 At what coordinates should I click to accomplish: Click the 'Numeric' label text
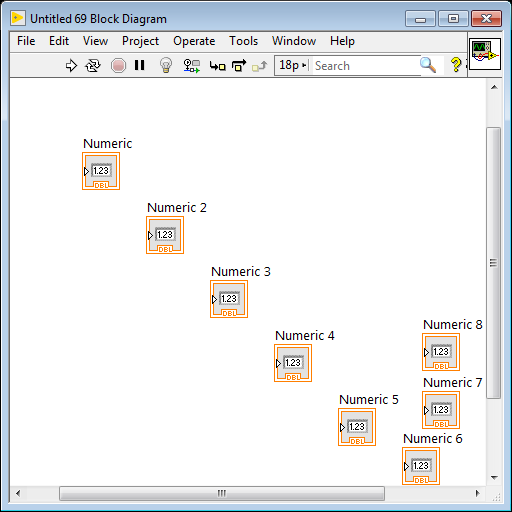[x=107, y=144]
